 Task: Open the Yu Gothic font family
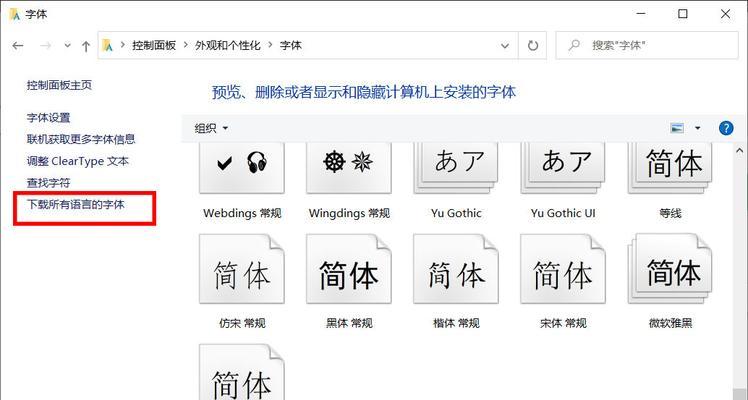point(456,166)
